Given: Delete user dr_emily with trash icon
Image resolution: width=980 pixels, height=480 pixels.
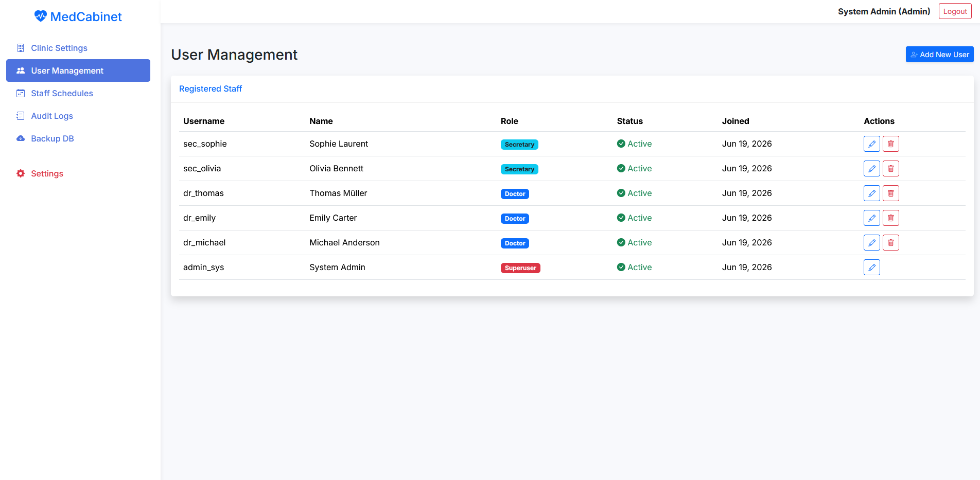Looking at the screenshot, I should (890, 218).
